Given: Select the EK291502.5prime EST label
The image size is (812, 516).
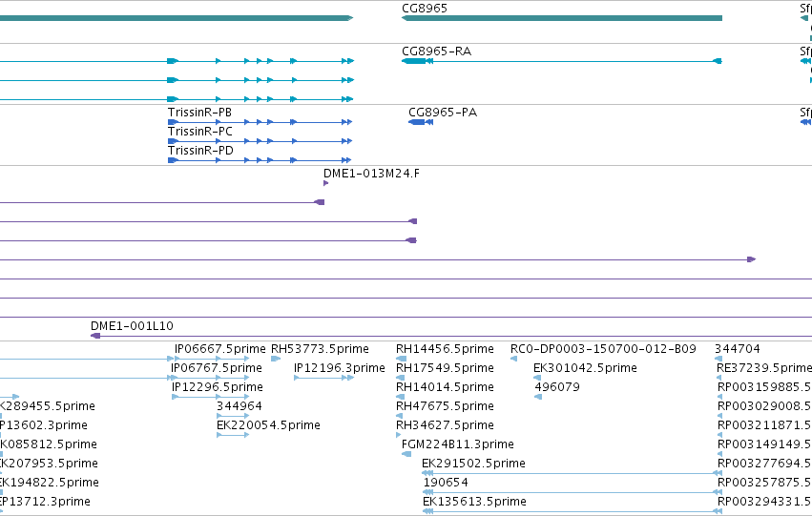Looking at the screenshot, I should [x=474, y=464].
